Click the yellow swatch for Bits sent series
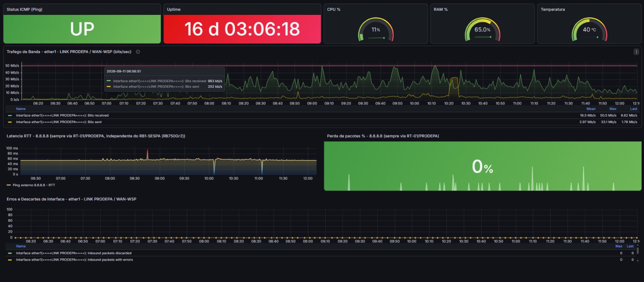644x282 pixels. (x=10, y=122)
